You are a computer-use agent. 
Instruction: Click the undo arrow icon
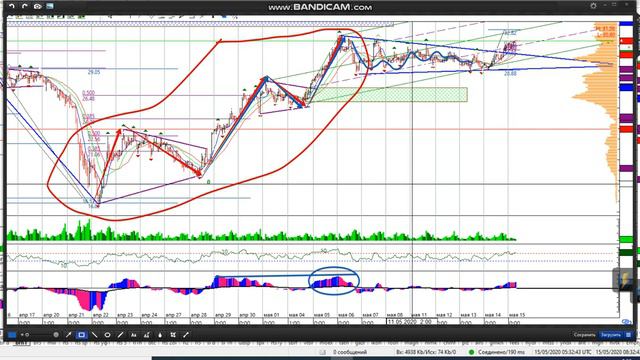pos(12,6)
